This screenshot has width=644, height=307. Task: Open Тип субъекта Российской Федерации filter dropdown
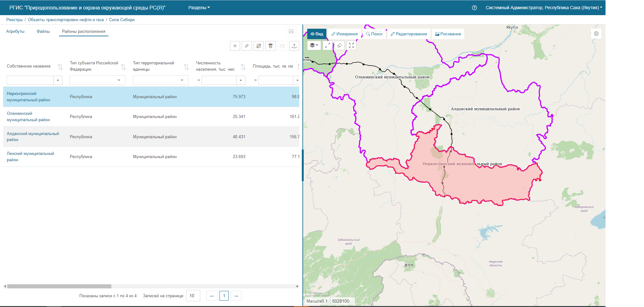119,80
